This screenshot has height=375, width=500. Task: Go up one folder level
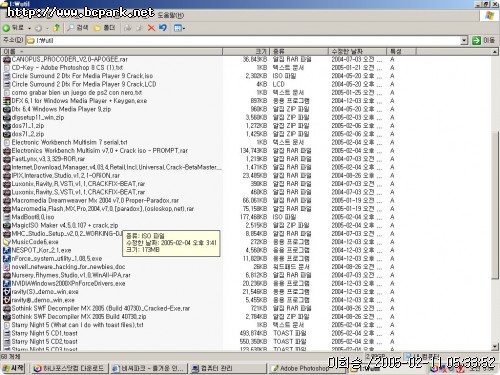click(56, 28)
